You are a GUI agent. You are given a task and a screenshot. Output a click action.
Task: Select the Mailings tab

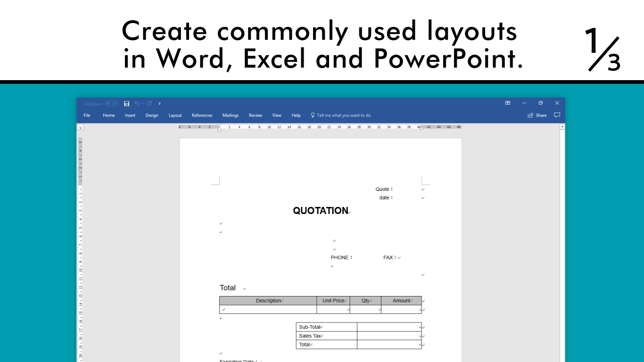231,115
